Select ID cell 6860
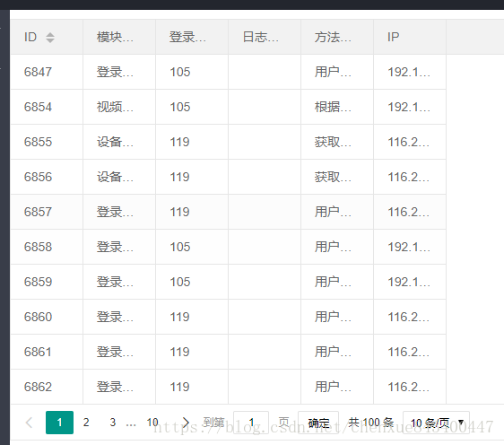 pyautogui.click(x=47, y=318)
